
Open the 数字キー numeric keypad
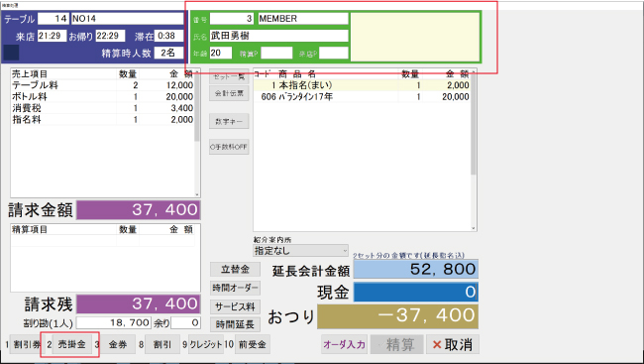click(229, 121)
